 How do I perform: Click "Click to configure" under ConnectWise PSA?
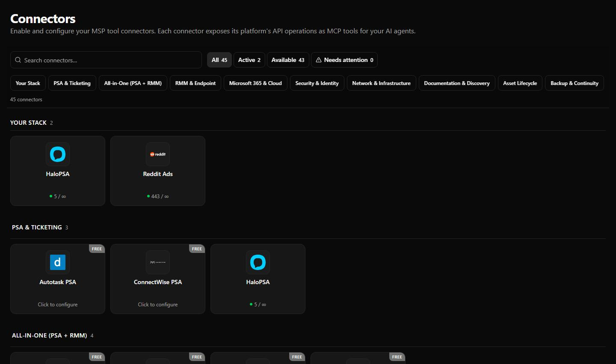tap(158, 305)
